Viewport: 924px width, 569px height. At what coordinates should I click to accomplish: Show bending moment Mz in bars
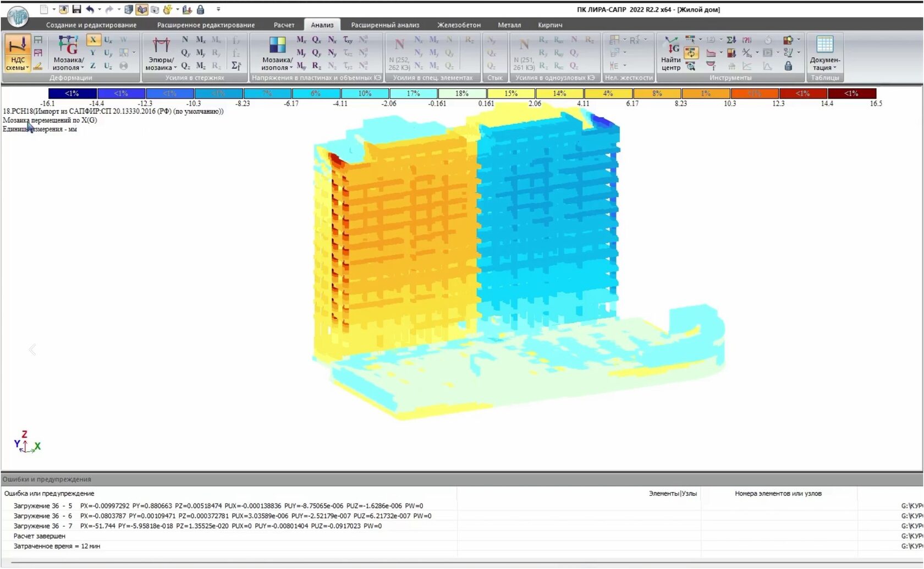pos(201,66)
